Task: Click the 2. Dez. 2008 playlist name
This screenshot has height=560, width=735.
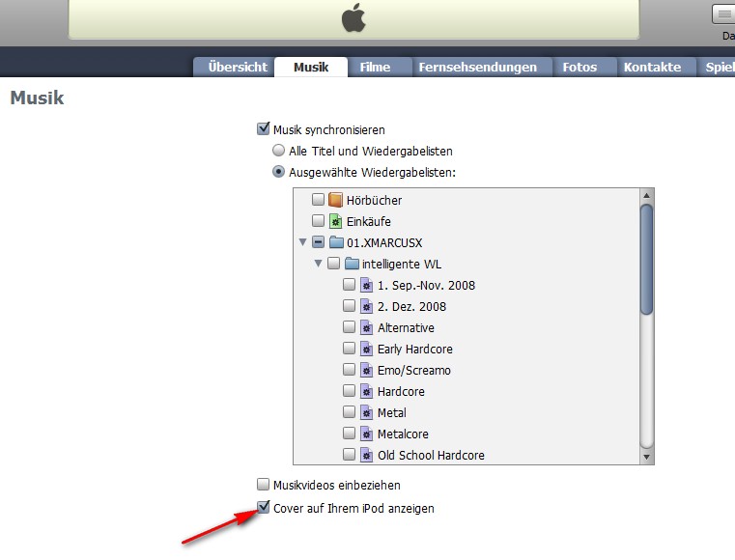Action: [411, 307]
